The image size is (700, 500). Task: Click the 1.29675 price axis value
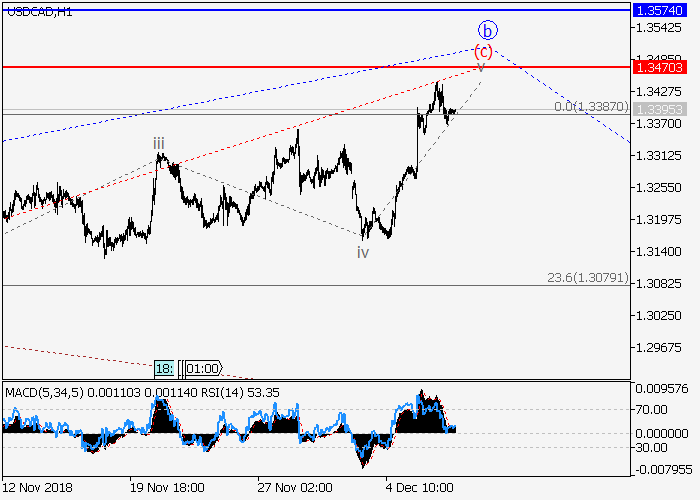(658, 348)
